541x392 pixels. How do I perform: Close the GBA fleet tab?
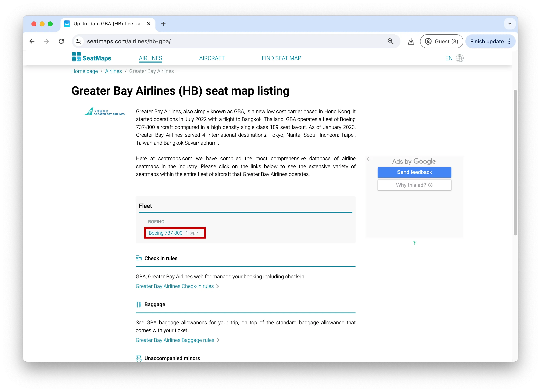pyautogui.click(x=149, y=24)
